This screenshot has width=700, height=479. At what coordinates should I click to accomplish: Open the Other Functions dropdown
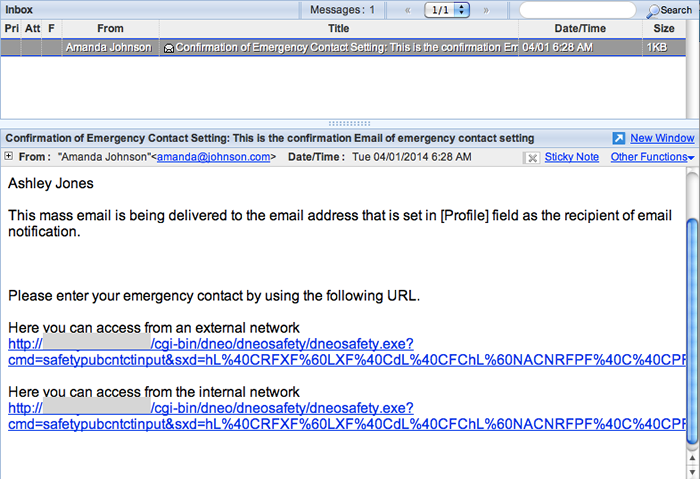click(x=652, y=157)
